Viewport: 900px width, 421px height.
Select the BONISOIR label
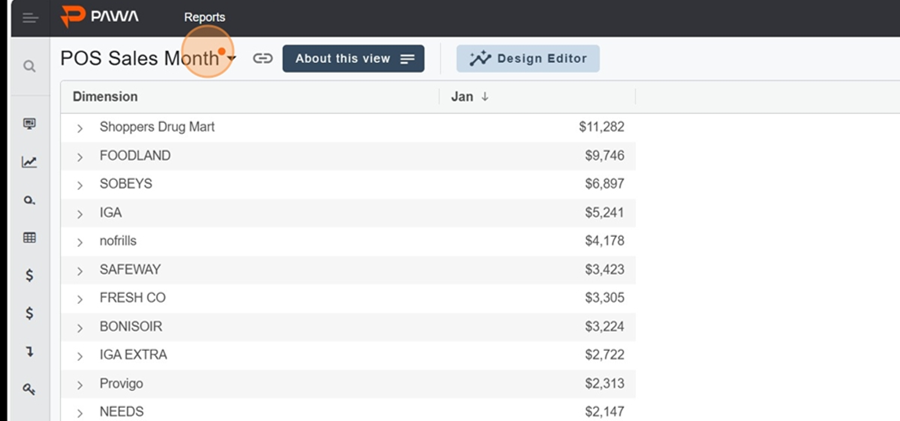131,326
